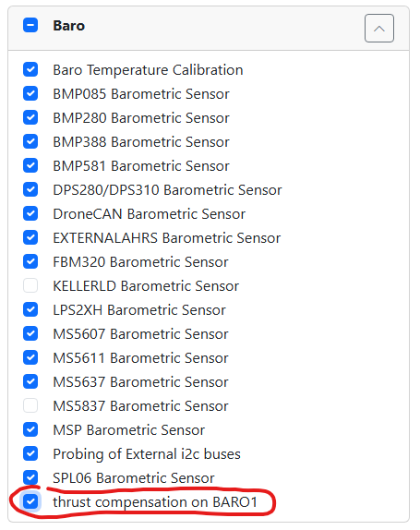This screenshot has height=530, width=420.
Task: Toggle DroneCAN Barometric Sensor option
Action: (30, 213)
